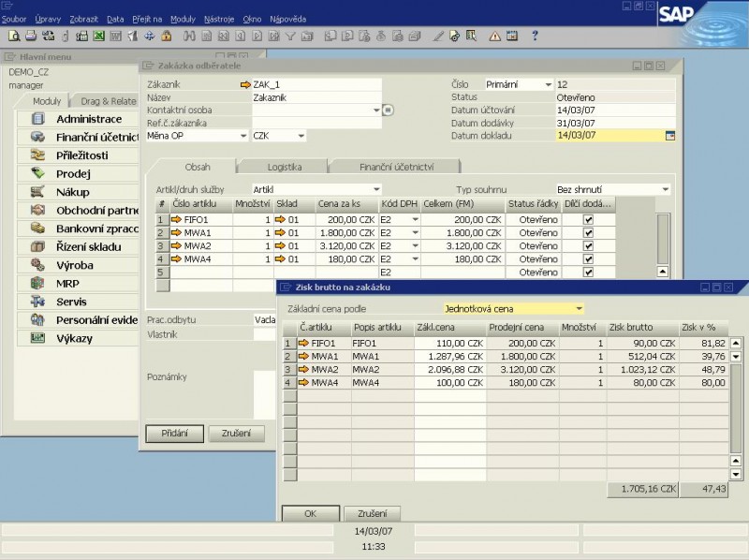Image resolution: width=749 pixels, height=560 pixels.
Task: Toggle partial delivery checkbox for MWA2 row
Action: [x=588, y=245]
